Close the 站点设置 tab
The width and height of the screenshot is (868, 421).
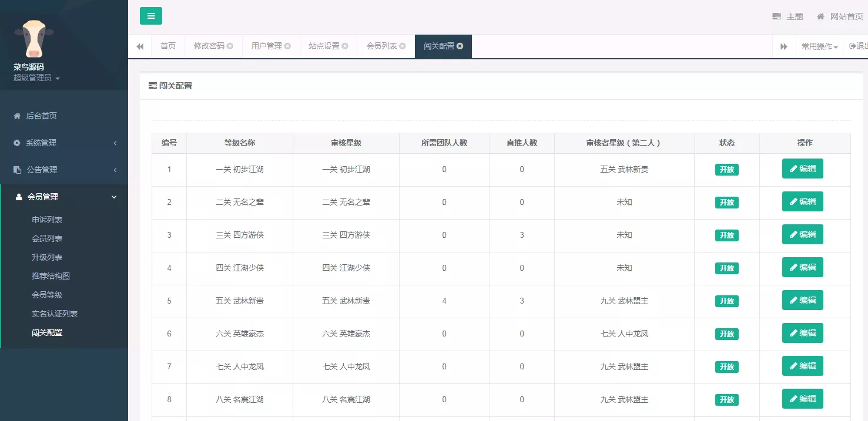click(346, 46)
